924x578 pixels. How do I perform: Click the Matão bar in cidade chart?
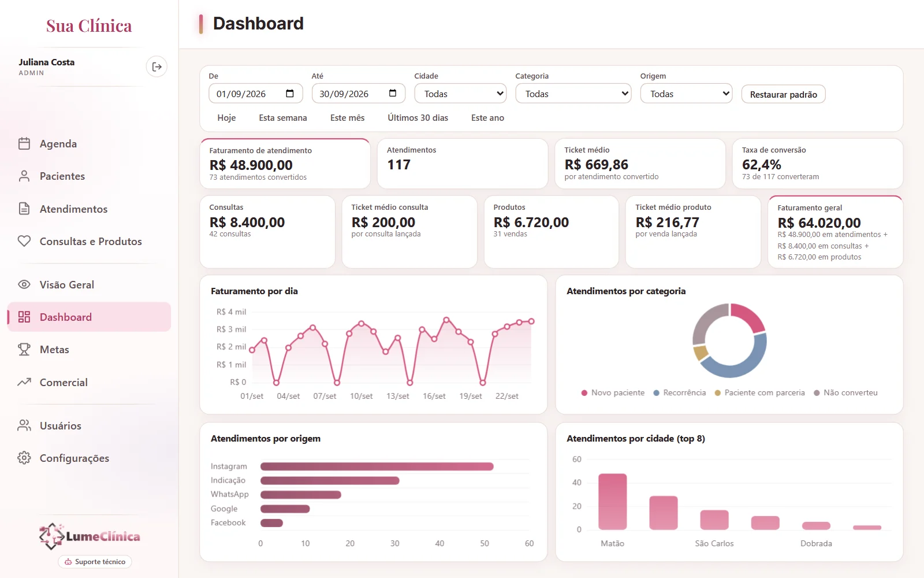point(613,502)
